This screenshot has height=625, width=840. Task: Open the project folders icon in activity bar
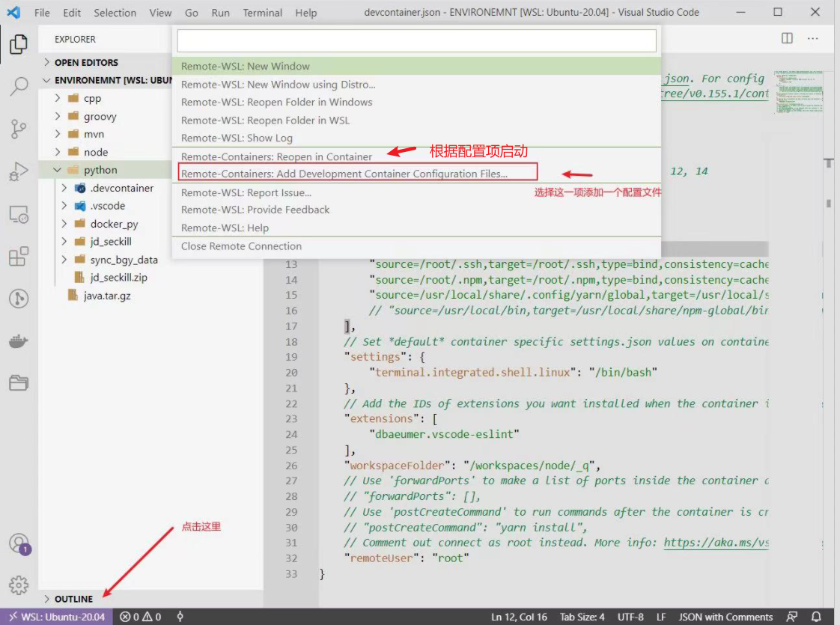tap(19, 382)
